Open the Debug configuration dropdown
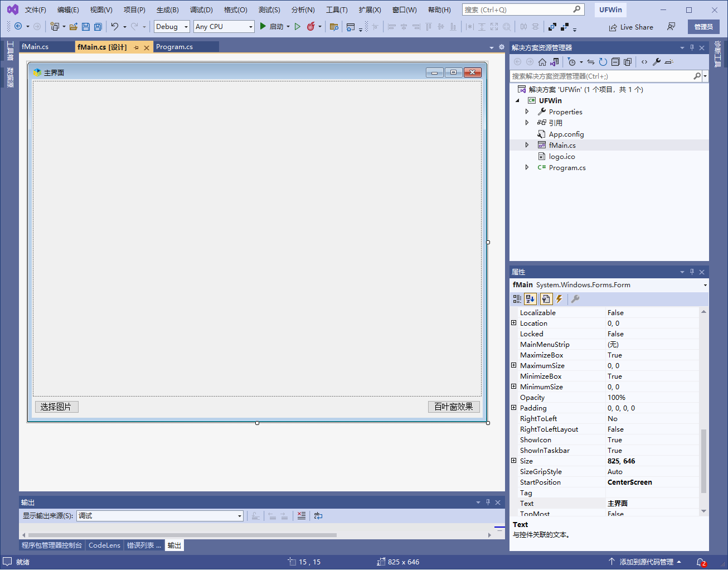The image size is (728, 570). [187, 27]
